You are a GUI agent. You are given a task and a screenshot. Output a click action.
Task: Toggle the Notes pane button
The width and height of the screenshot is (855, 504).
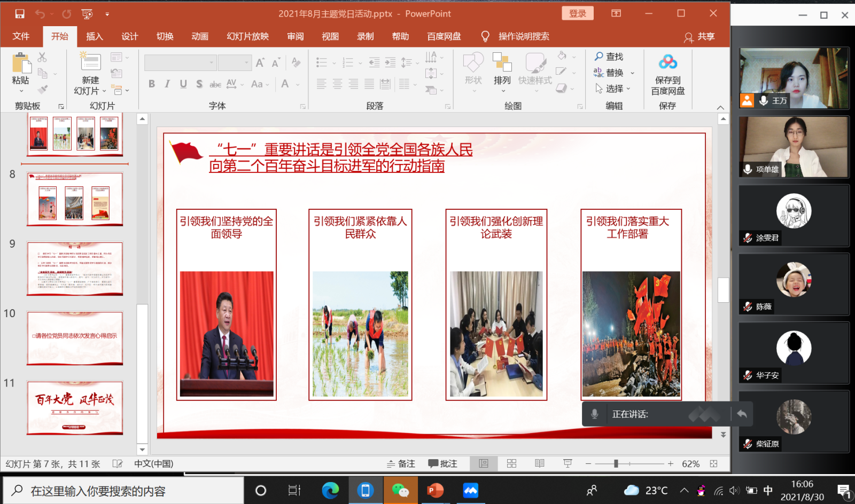(401, 463)
